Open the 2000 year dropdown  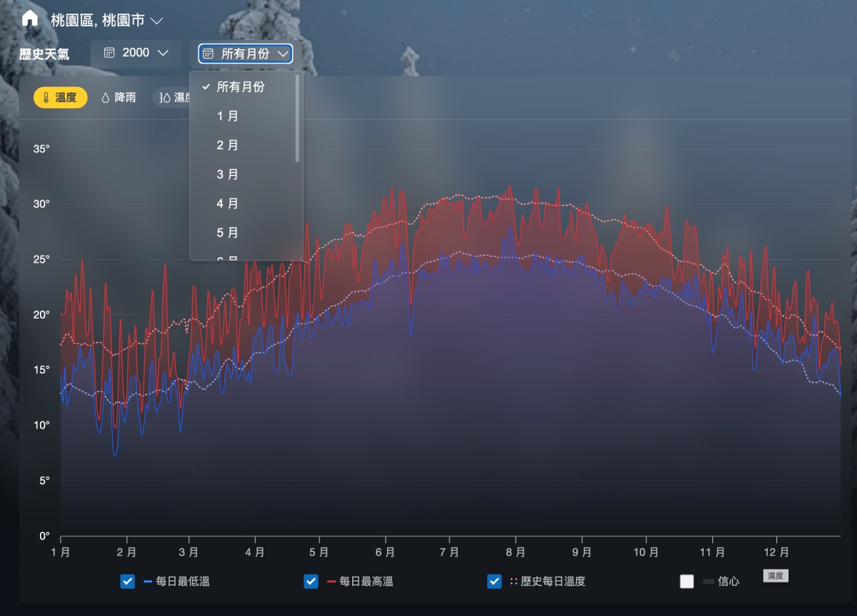[x=136, y=54]
